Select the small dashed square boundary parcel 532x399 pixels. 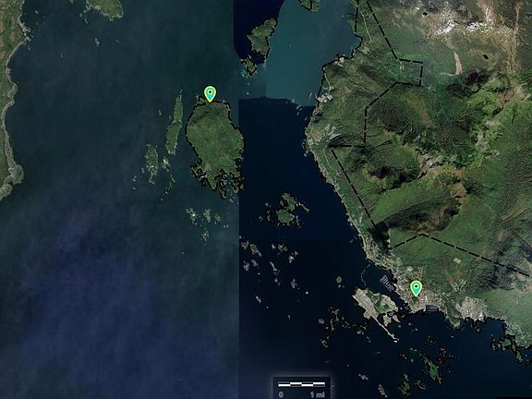(x=410, y=72)
